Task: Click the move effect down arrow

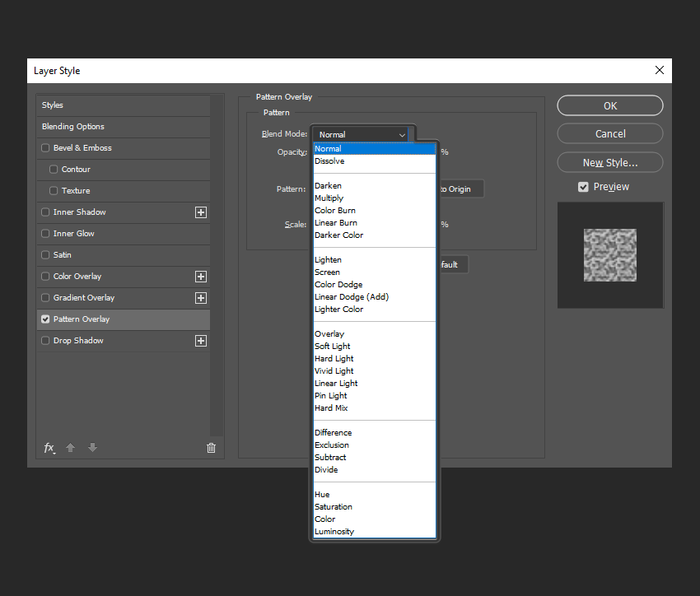Action: tap(92, 448)
